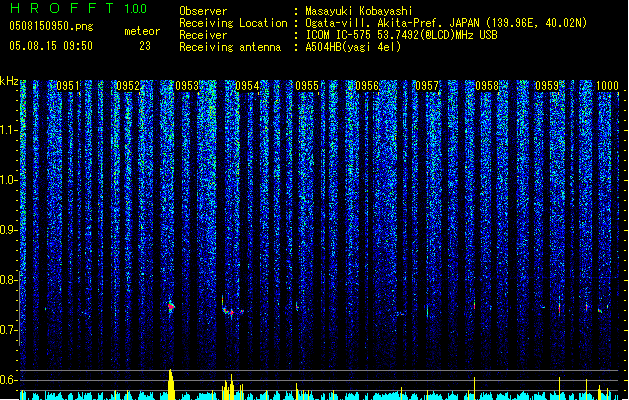629x400 pixels.
Task: Click the 0.6 frequency axis label
Action: [9, 380]
